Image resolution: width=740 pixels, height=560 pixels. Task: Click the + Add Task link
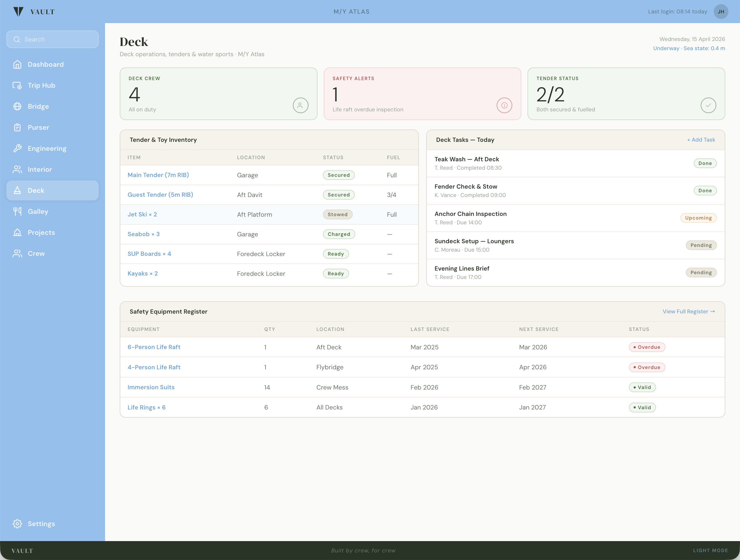coord(701,140)
